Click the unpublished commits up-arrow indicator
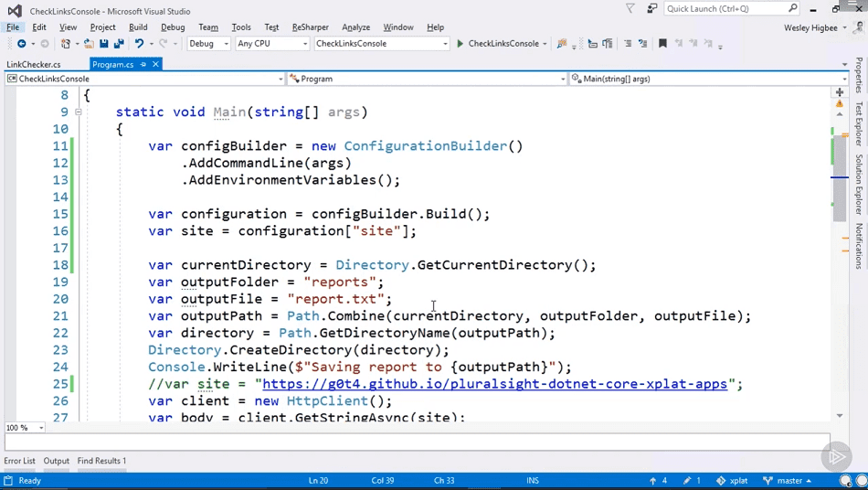The height and width of the screenshot is (490, 868). pos(658,481)
